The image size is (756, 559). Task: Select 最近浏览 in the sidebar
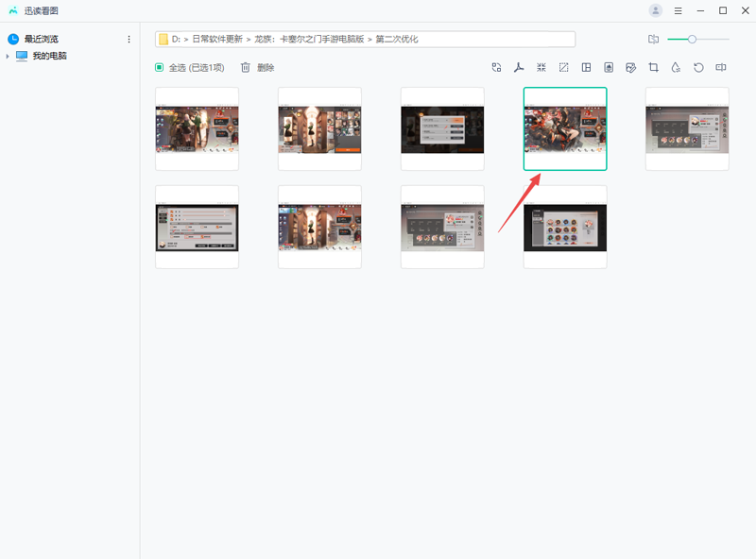click(x=41, y=40)
